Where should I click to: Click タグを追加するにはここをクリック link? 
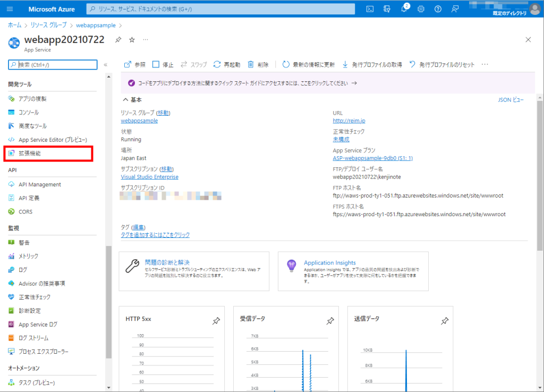pyautogui.click(x=155, y=235)
